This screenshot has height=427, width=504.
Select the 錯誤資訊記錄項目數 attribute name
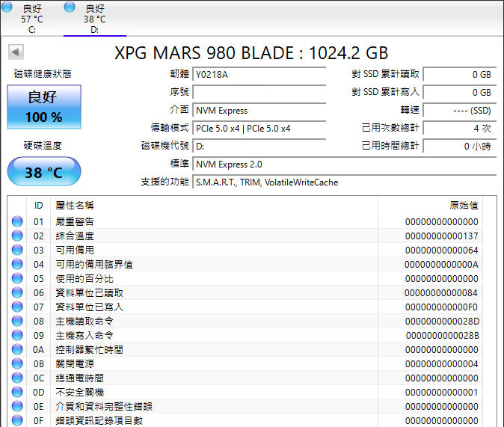coord(99,420)
